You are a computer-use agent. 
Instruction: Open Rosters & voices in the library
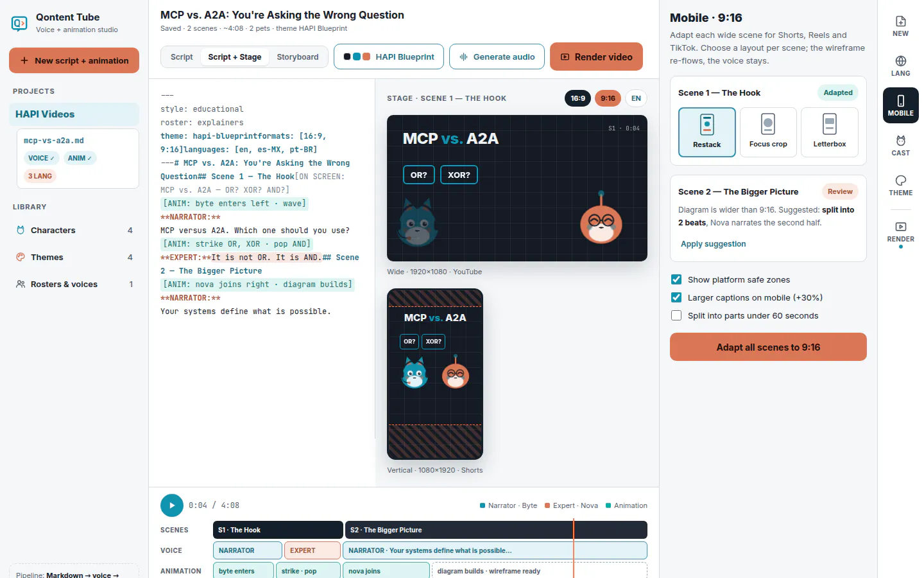pyautogui.click(x=74, y=285)
